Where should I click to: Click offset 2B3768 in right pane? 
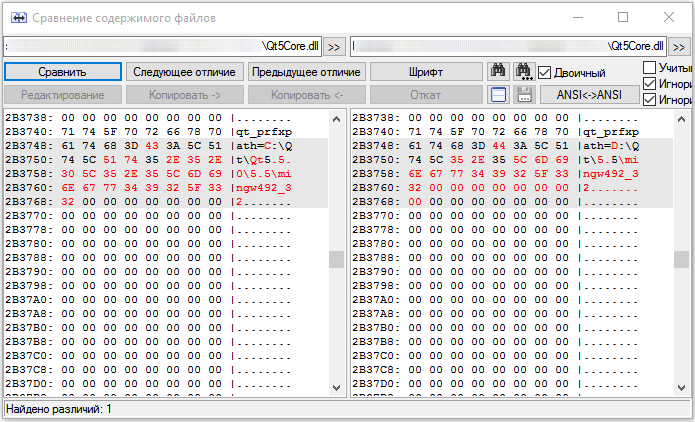point(376,202)
